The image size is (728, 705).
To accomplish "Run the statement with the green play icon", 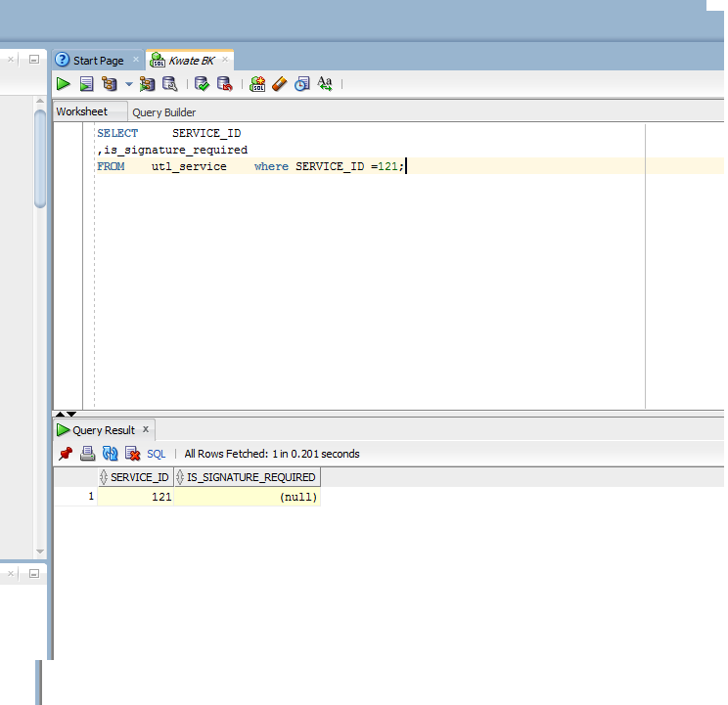I will (64, 84).
